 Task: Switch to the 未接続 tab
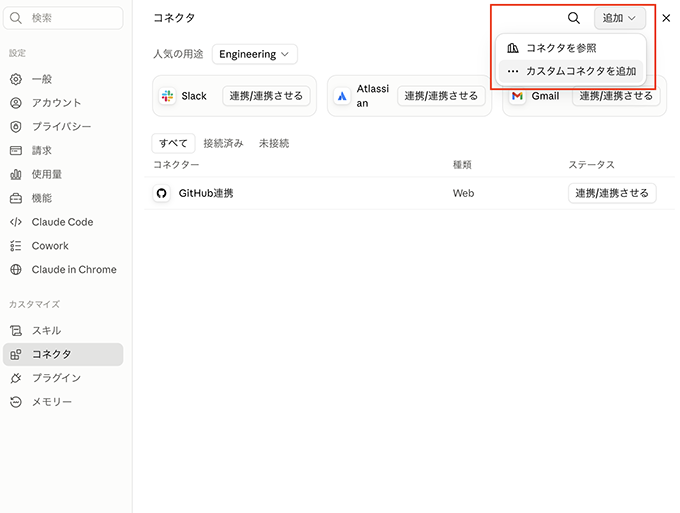274,143
